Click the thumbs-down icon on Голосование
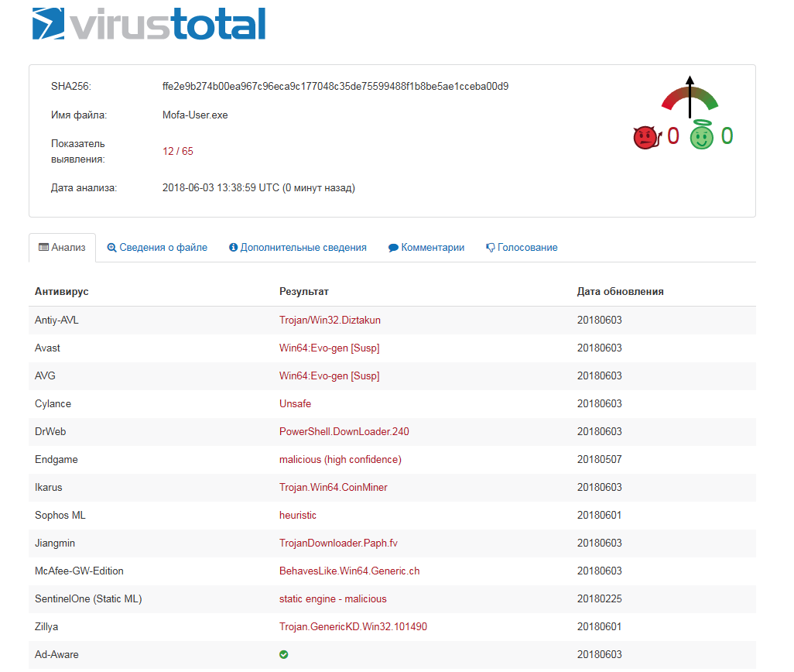This screenshot has width=794, height=672. (490, 248)
